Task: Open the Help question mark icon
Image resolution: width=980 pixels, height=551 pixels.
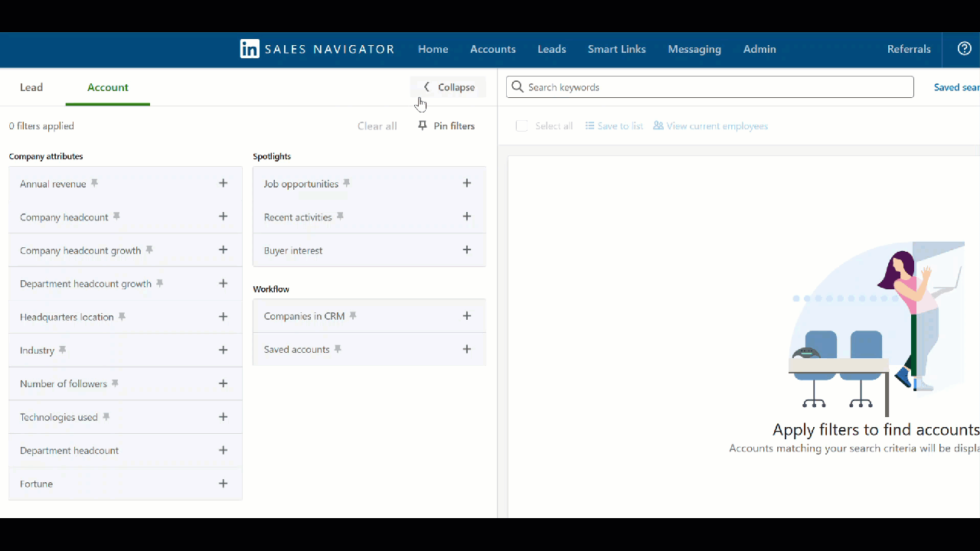Action: (x=964, y=48)
